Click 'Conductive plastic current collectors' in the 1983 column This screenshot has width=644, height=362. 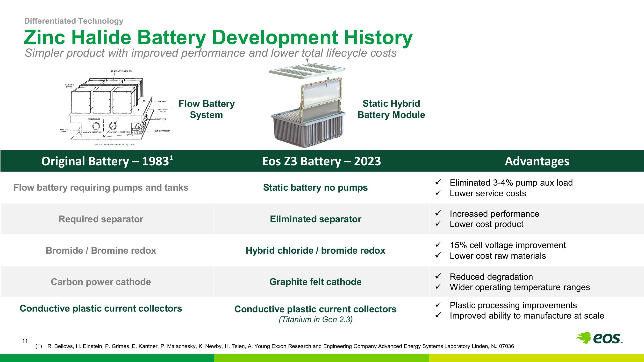101,308
